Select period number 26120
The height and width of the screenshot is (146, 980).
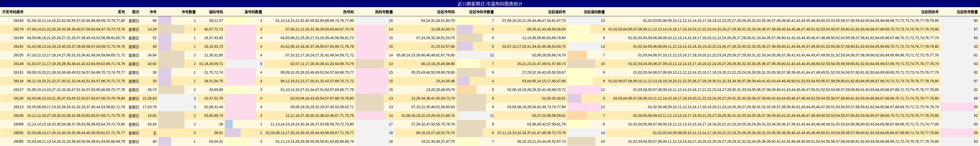pos(18,99)
